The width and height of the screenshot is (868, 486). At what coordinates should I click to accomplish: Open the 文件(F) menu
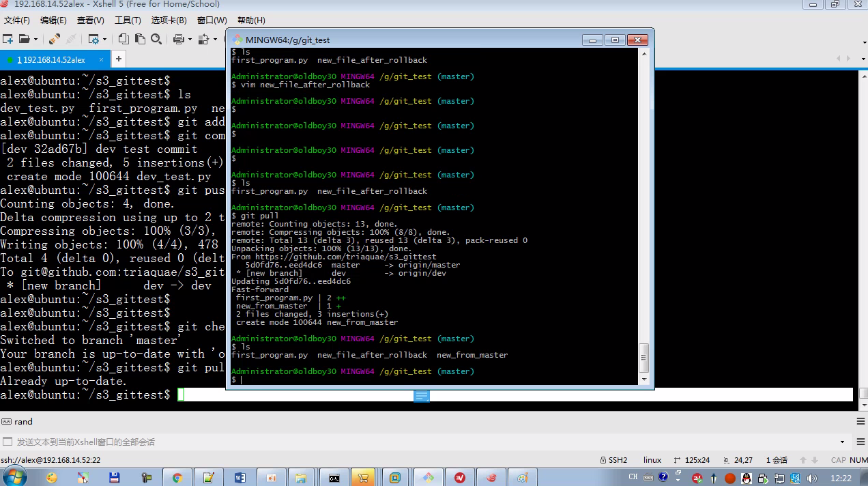pyautogui.click(x=17, y=20)
